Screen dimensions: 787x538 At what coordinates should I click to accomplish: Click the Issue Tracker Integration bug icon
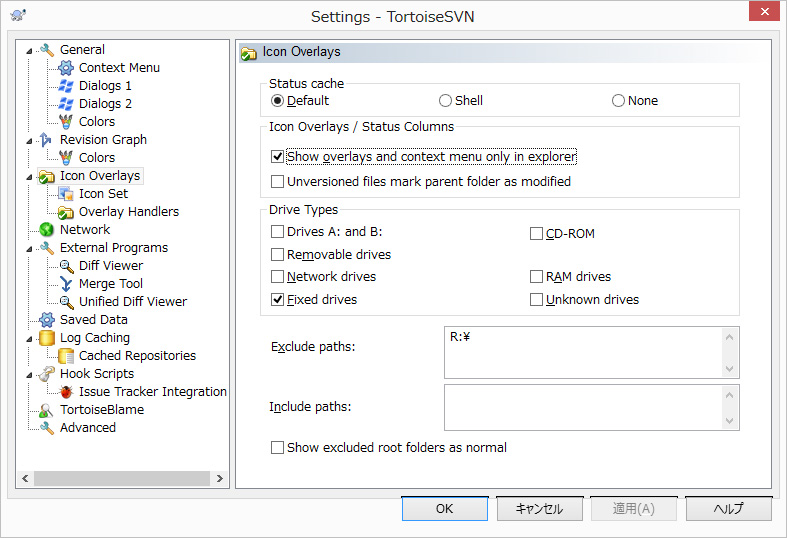click(66, 392)
